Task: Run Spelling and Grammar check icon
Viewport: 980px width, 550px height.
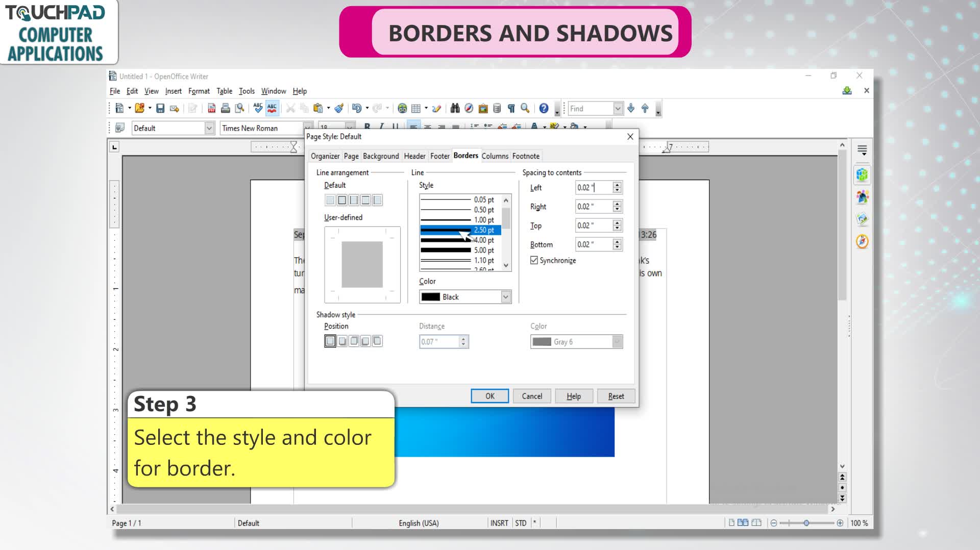Action: 258,108
